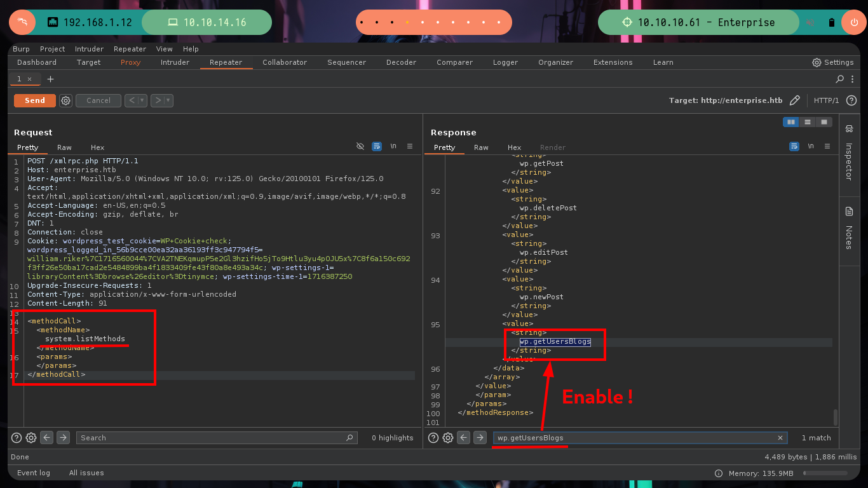Open Response pane hamburger options menu
The height and width of the screenshot is (488, 868).
click(x=827, y=146)
